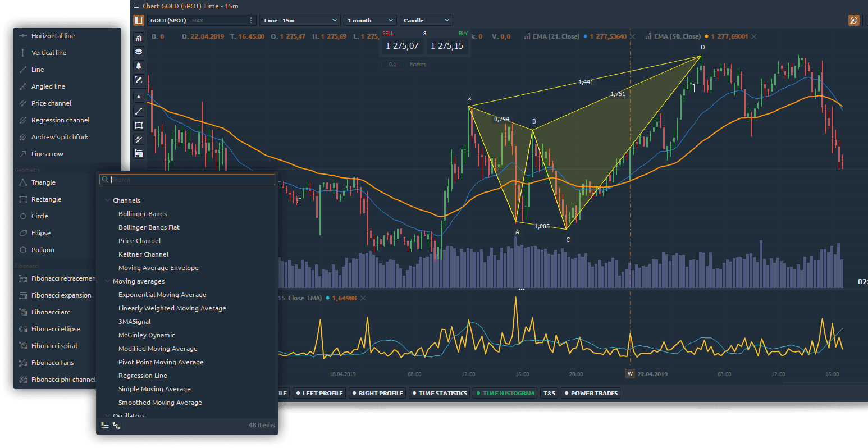The height and width of the screenshot is (448, 868).
Task: Click the layers stack toolbar icon
Action: pos(139,52)
